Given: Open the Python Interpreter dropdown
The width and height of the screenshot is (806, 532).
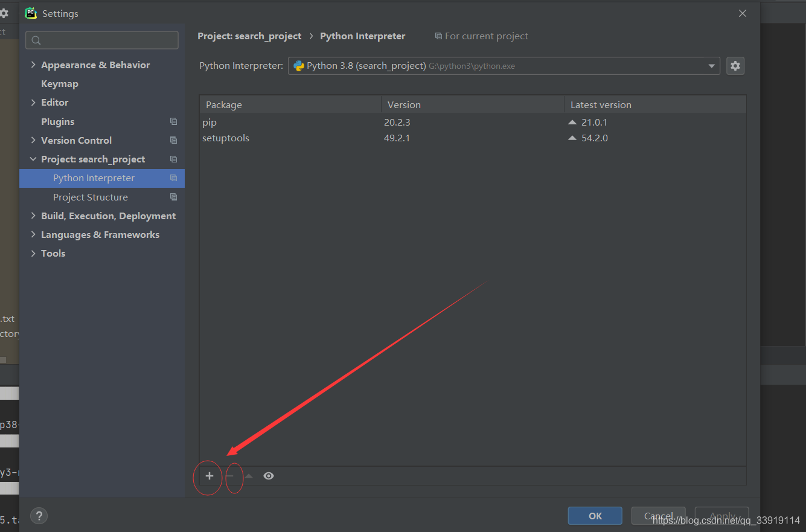Looking at the screenshot, I should [x=711, y=65].
